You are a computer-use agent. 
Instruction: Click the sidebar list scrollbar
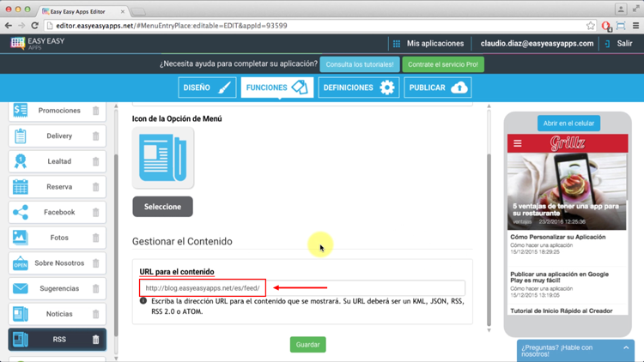(116, 246)
